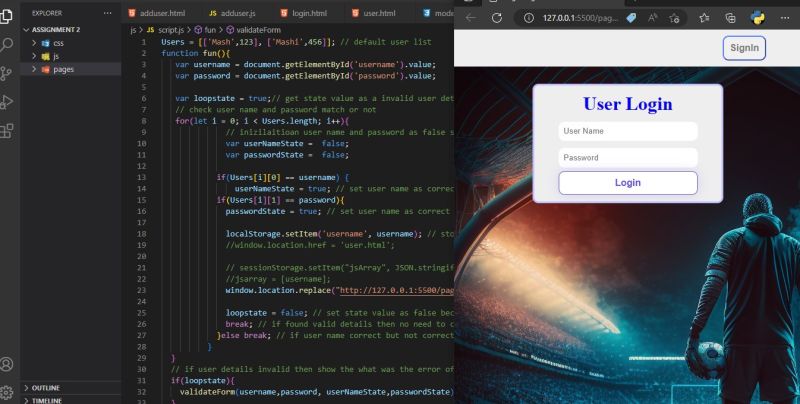
Task: Open the Accounts menu in the activity bar
Action: (x=7, y=364)
